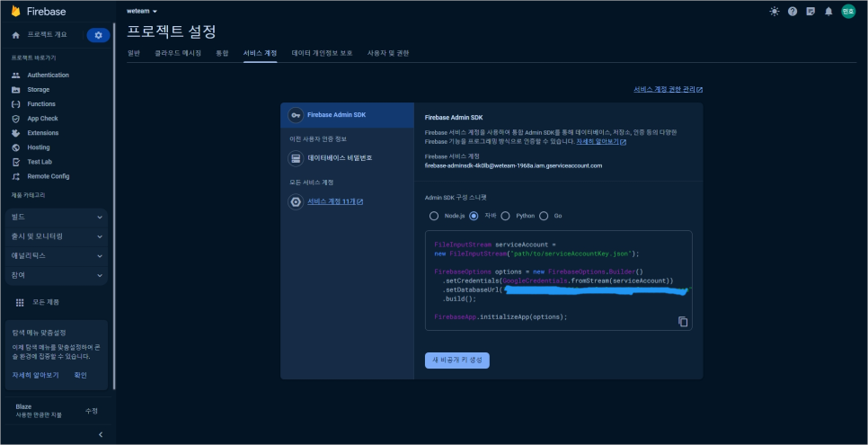Select the 자바 radio button
This screenshot has height=445, width=868.
pos(474,216)
